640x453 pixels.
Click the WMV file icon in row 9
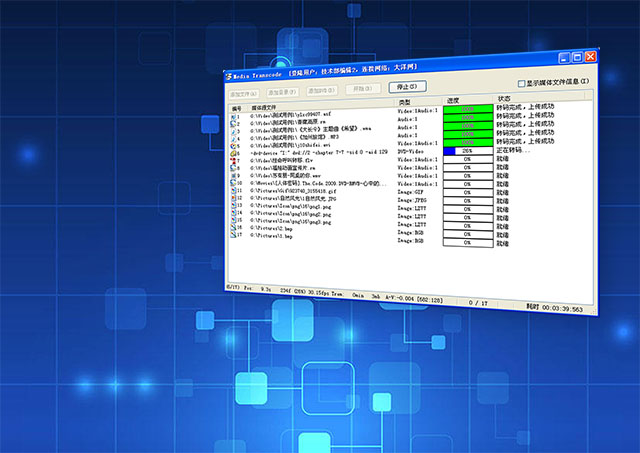pos(233,175)
